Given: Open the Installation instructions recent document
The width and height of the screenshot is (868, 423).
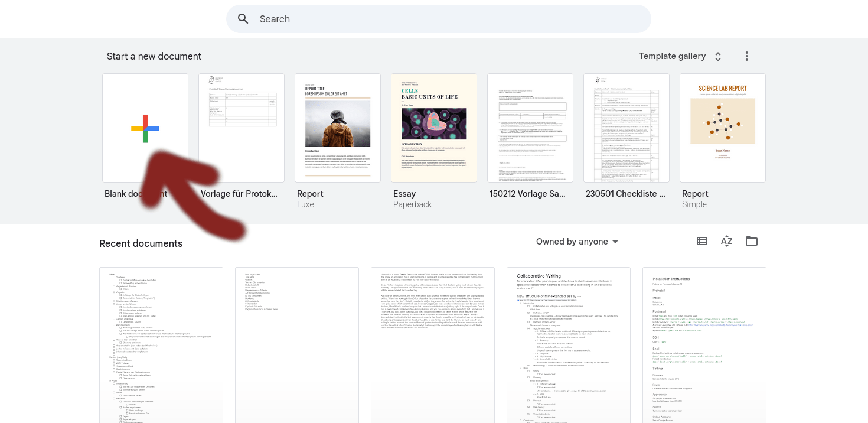Looking at the screenshot, I should point(704,345).
